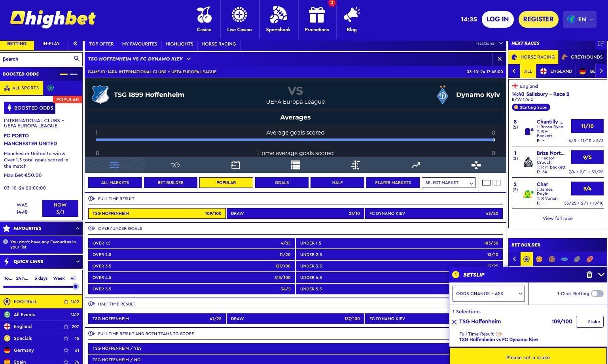Adjust the time range slider handle
Viewport: 608px width, 364px height.
coord(76,286)
